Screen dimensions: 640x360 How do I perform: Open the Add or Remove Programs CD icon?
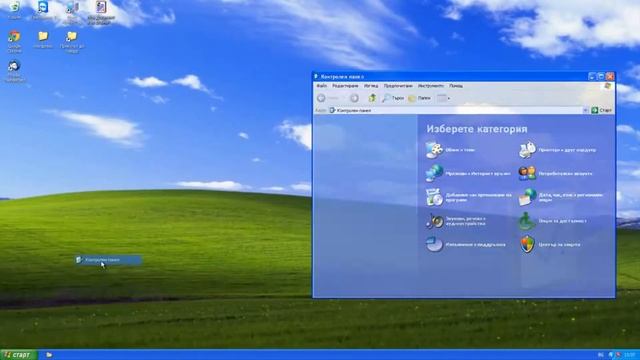tap(433, 197)
